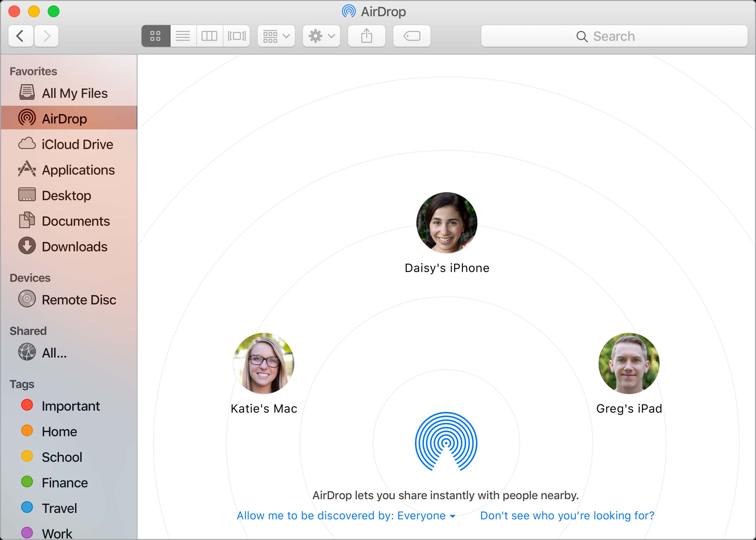Click the Edit Tags toolbar button
This screenshot has width=756, height=540.
click(x=412, y=36)
